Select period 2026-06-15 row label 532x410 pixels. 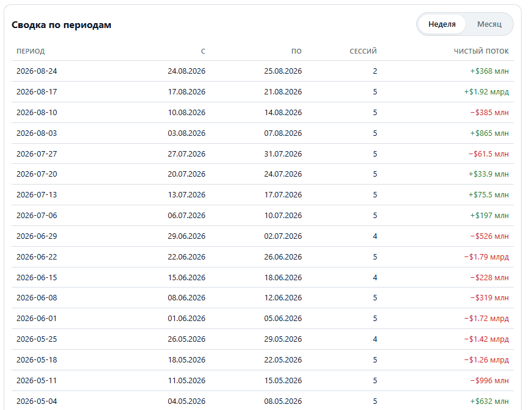pos(37,277)
